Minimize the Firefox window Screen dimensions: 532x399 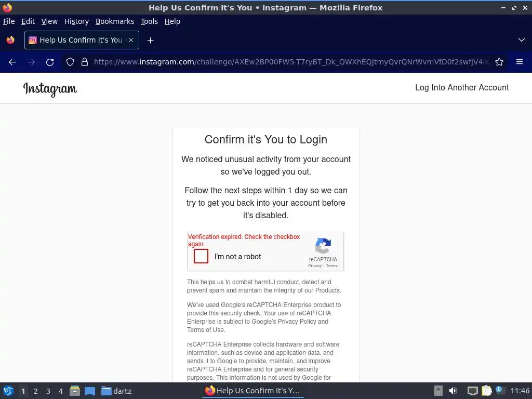[503, 7]
